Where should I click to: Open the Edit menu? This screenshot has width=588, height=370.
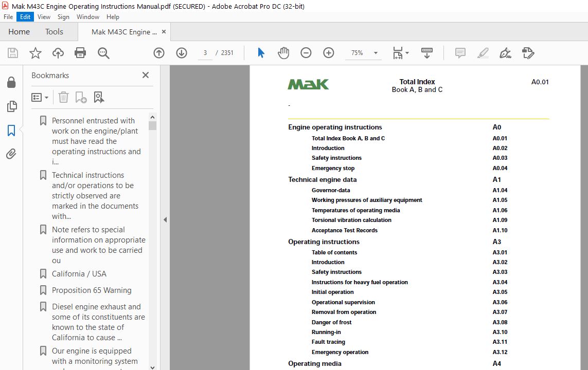(25, 17)
